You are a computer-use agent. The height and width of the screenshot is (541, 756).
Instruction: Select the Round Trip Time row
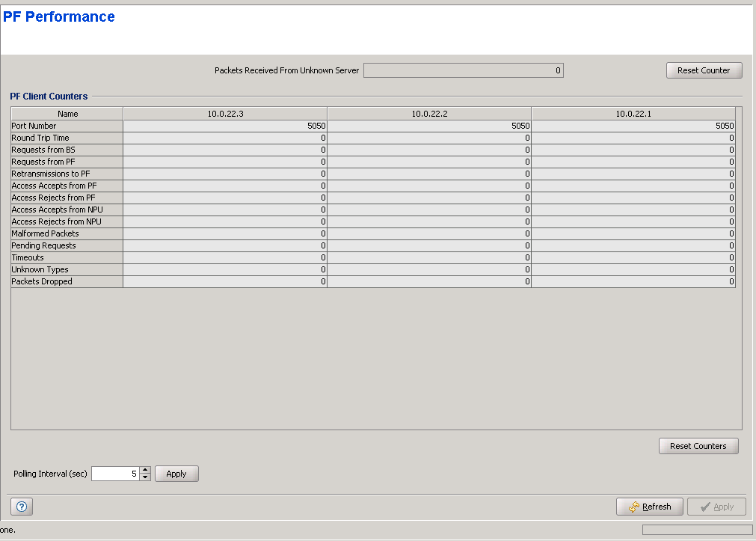(x=67, y=138)
